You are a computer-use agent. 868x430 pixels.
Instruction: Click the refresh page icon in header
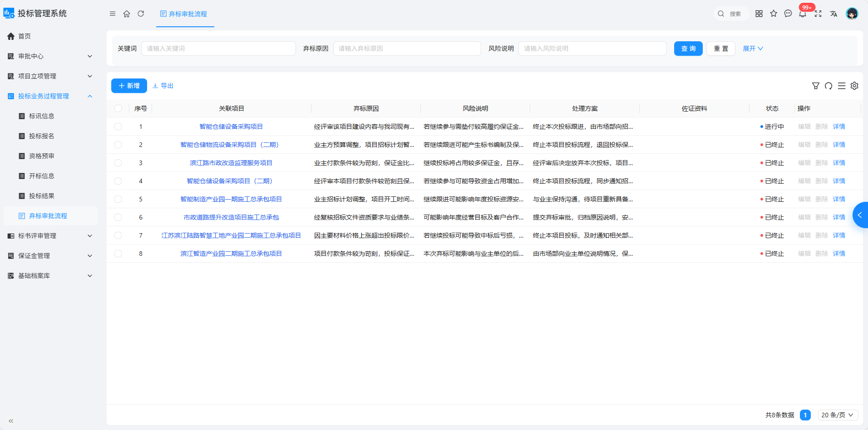pyautogui.click(x=141, y=14)
